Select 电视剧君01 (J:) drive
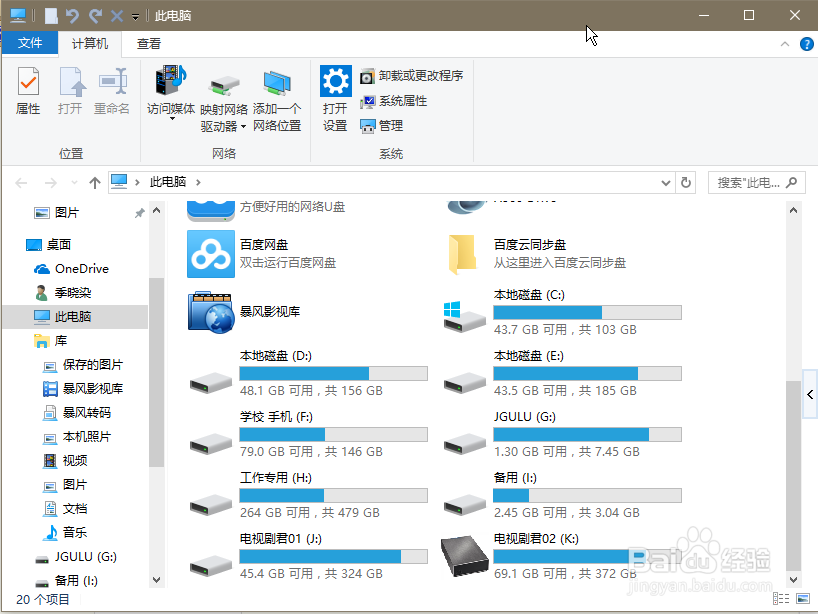 308,556
